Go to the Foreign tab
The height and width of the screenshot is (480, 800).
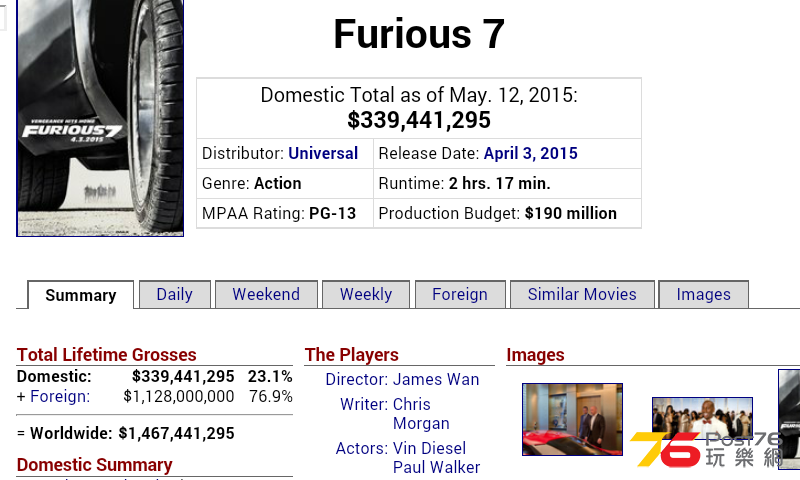[x=460, y=294]
